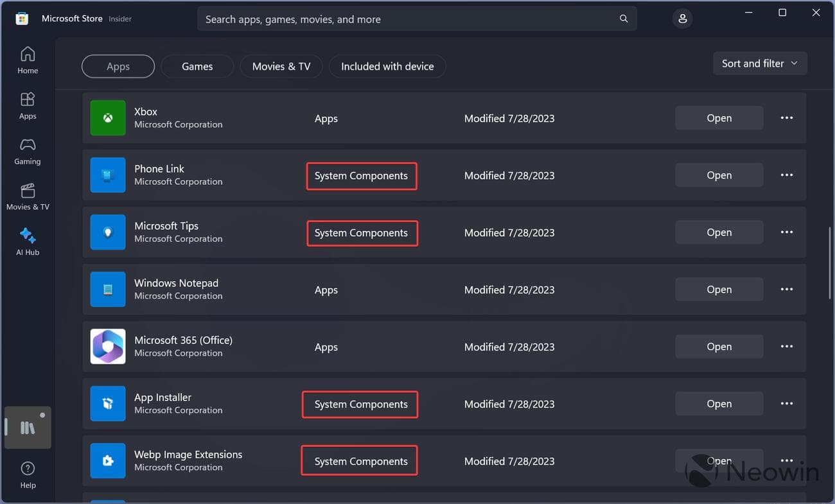Go to Apps in left sidebar

pos(28,105)
